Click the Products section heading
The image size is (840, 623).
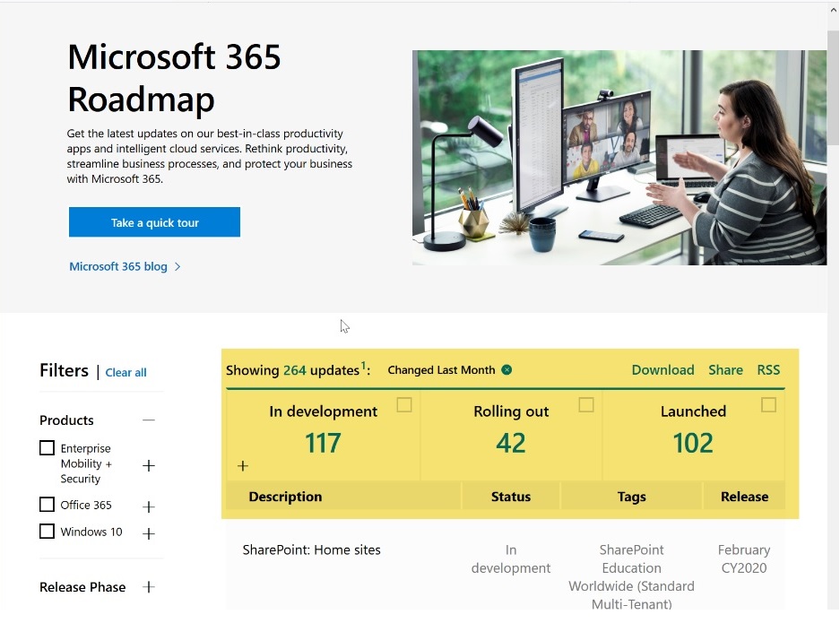pos(66,420)
